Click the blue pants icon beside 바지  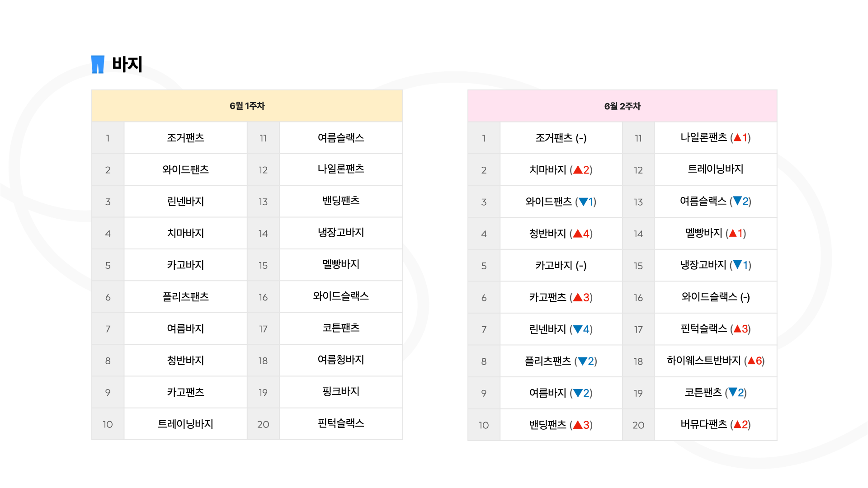click(98, 64)
